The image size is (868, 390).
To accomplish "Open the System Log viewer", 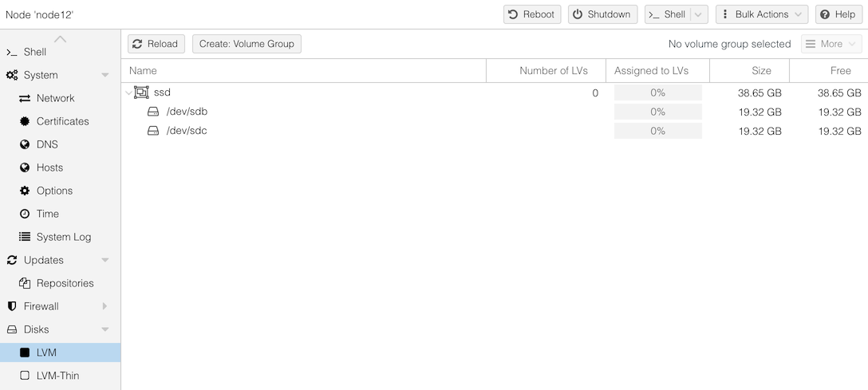I will coord(63,237).
